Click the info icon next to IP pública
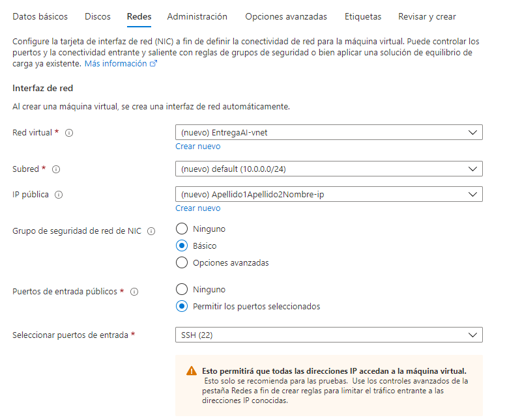Viewport: 520px width, 420px height. [59, 195]
